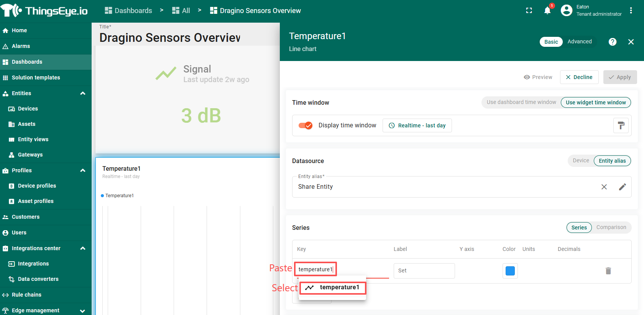Viewport: 644px width, 315px height.
Task: Open the notifications bell icon
Action: (x=547, y=10)
